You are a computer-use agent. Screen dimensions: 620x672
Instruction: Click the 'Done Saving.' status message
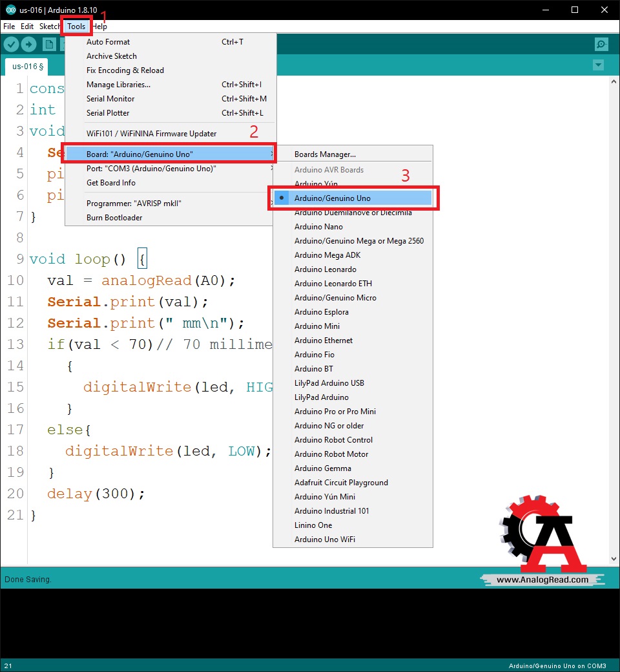click(x=28, y=580)
